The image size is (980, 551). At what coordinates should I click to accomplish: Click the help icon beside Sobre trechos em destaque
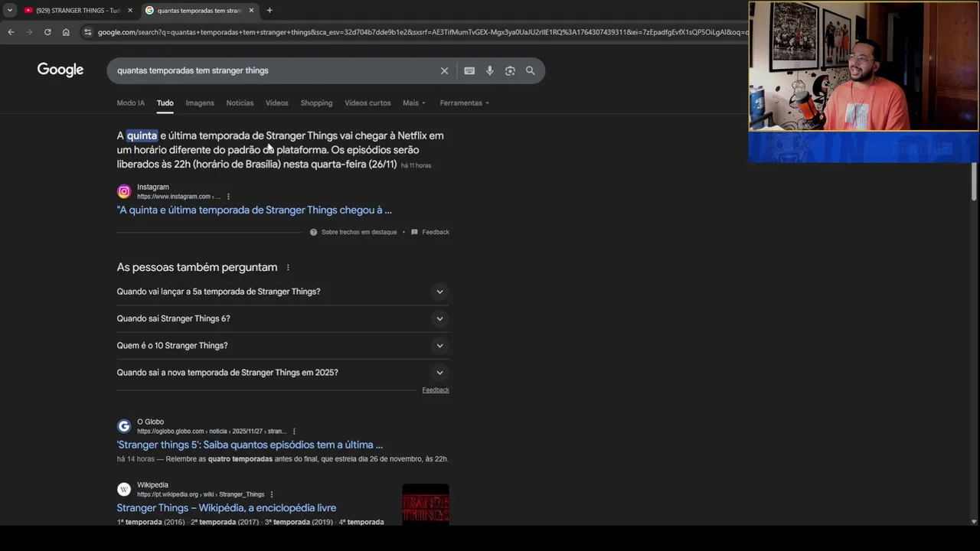(x=313, y=232)
